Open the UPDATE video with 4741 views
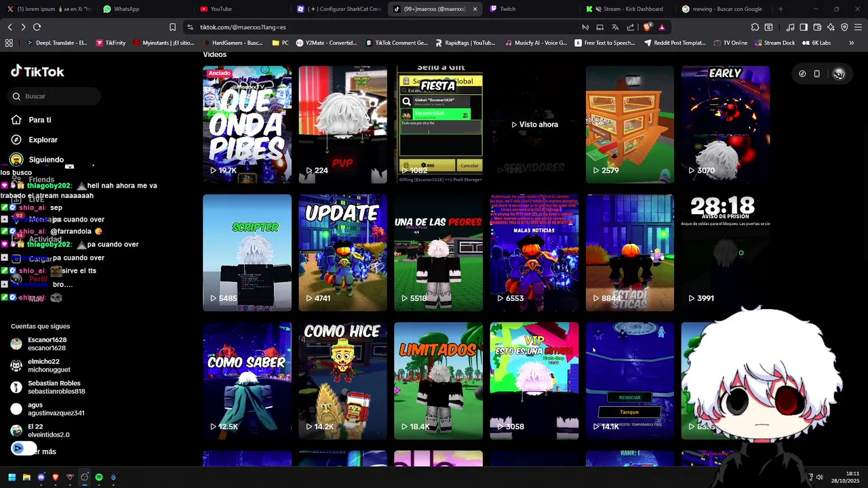 [x=342, y=253]
